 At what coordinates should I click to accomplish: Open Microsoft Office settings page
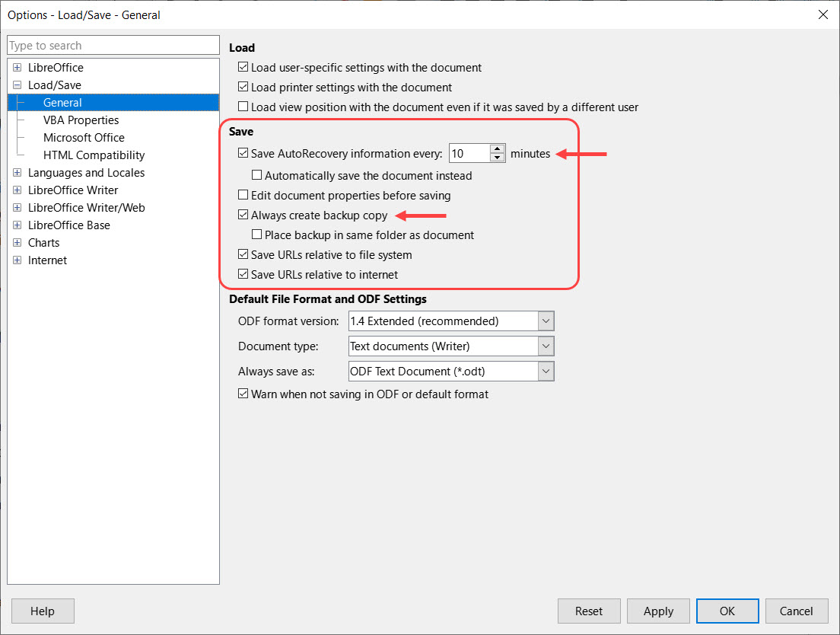[84, 138]
